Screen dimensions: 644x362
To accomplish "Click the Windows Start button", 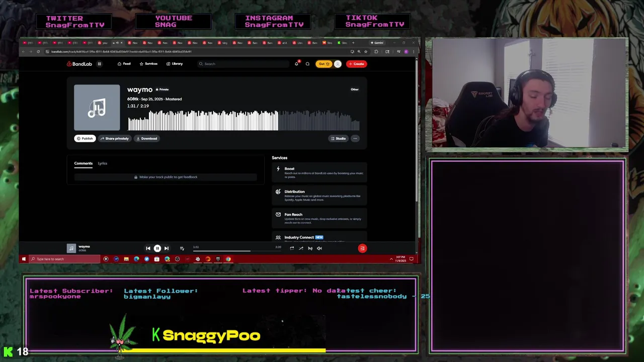I will coord(24,259).
